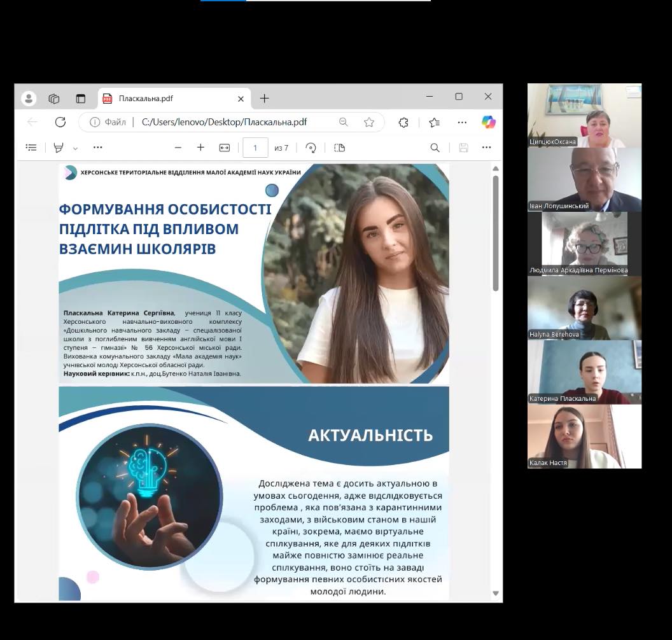
Task: Zoom in the PDF with plus button
Action: [200, 148]
